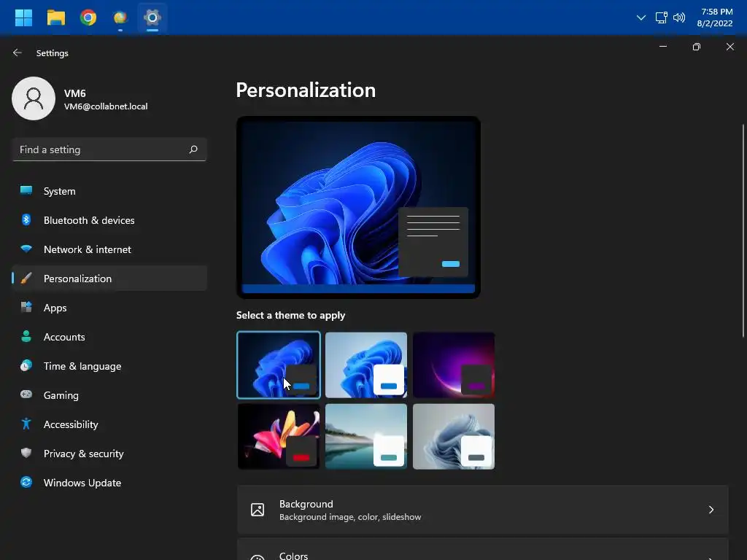
Task: Open the volume speaker tray icon
Action: pyautogui.click(x=679, y=17)
